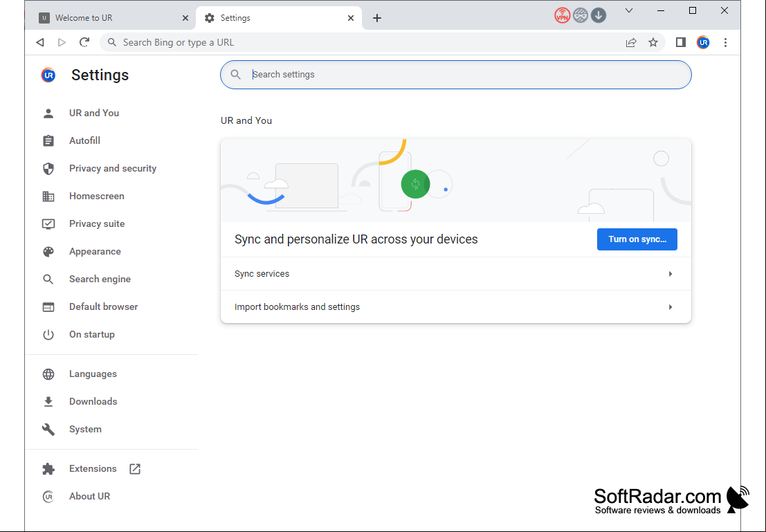Open the System settings section

86,429
